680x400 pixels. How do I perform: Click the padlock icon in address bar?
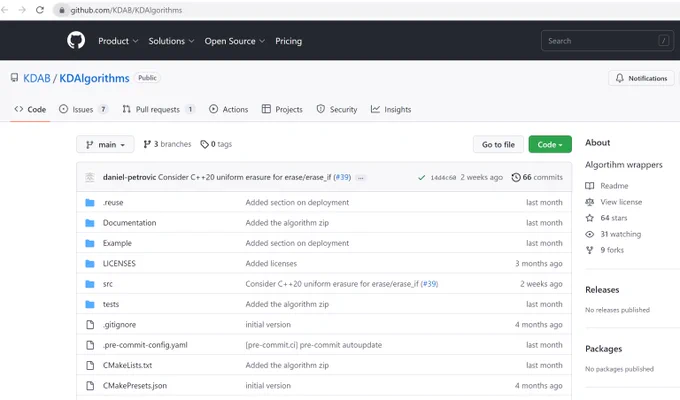pos(62,10)
